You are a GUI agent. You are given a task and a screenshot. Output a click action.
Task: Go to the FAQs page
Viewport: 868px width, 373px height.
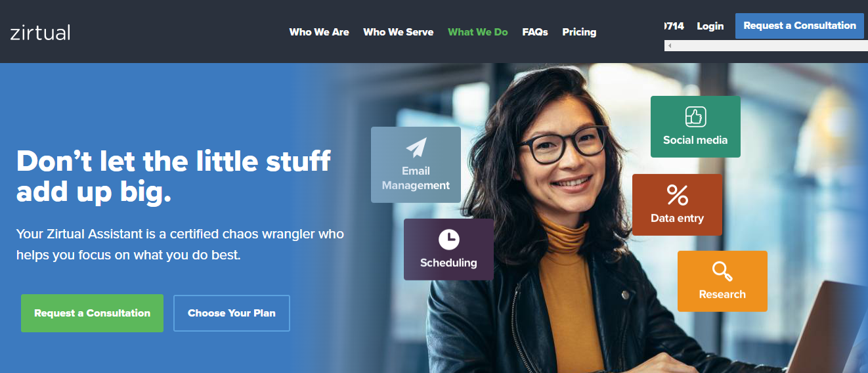[535, 32]
